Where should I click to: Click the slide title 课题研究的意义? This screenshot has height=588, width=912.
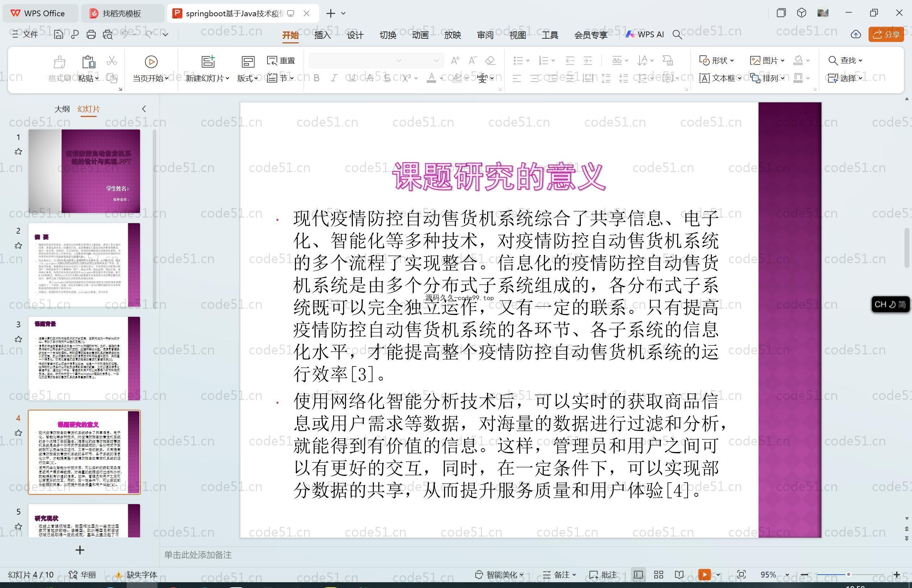pos(499,176)
